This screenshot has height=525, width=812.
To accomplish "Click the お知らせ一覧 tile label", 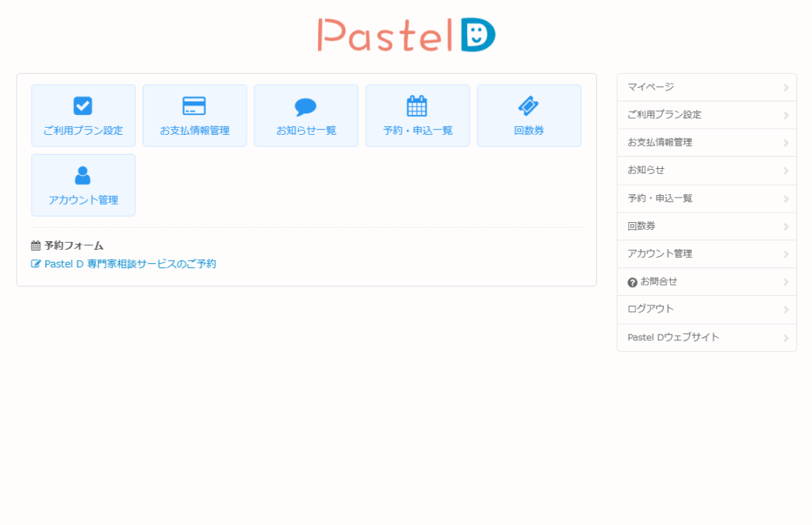I will 306,131.
